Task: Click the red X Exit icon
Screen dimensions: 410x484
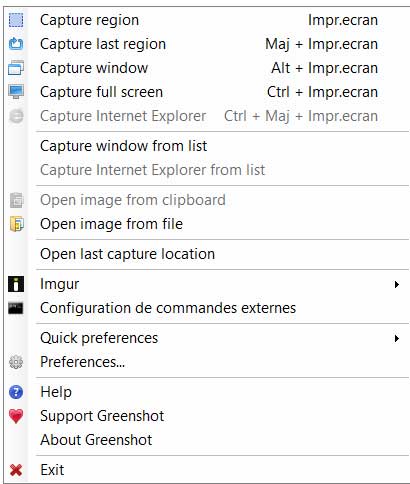Action: pos(16,470)
